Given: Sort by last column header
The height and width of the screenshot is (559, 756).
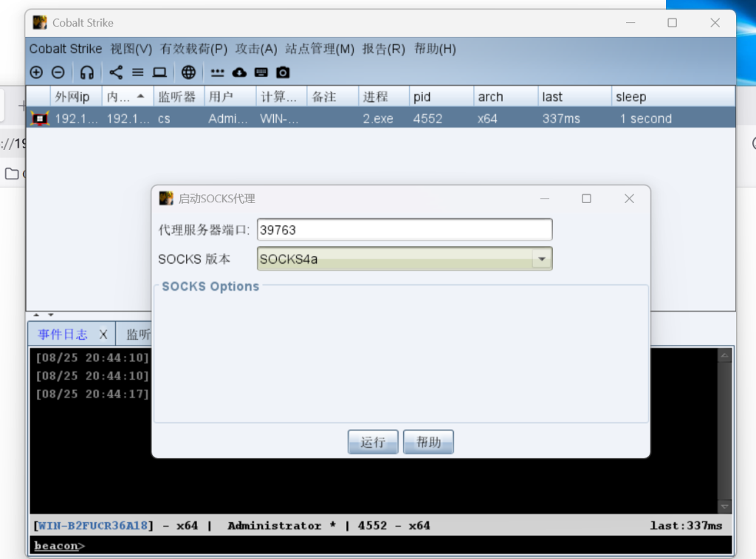Looking at the screenshot, I should pos(574,97).
